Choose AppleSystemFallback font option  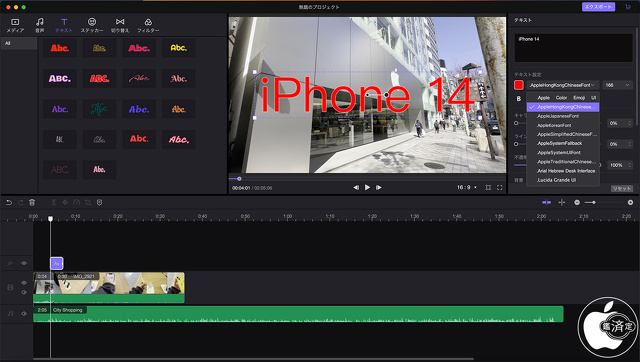pyautogui.click(x=563, y=143)
